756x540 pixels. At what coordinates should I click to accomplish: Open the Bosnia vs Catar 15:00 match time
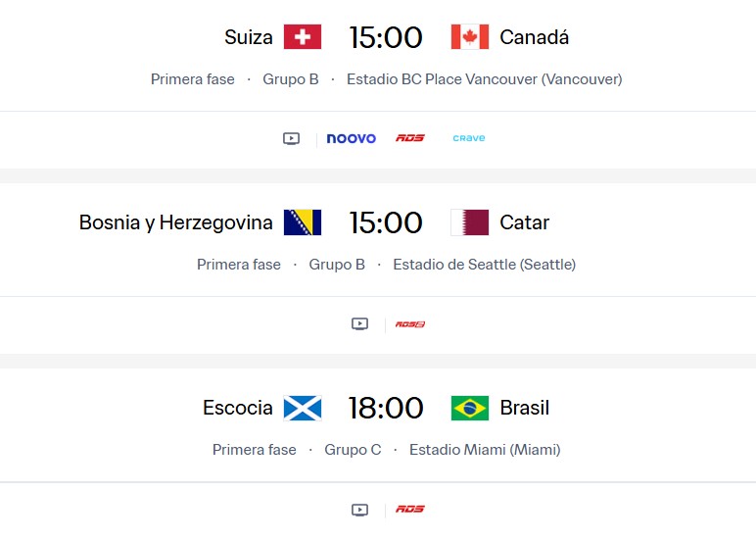click(x=386, y=222)
